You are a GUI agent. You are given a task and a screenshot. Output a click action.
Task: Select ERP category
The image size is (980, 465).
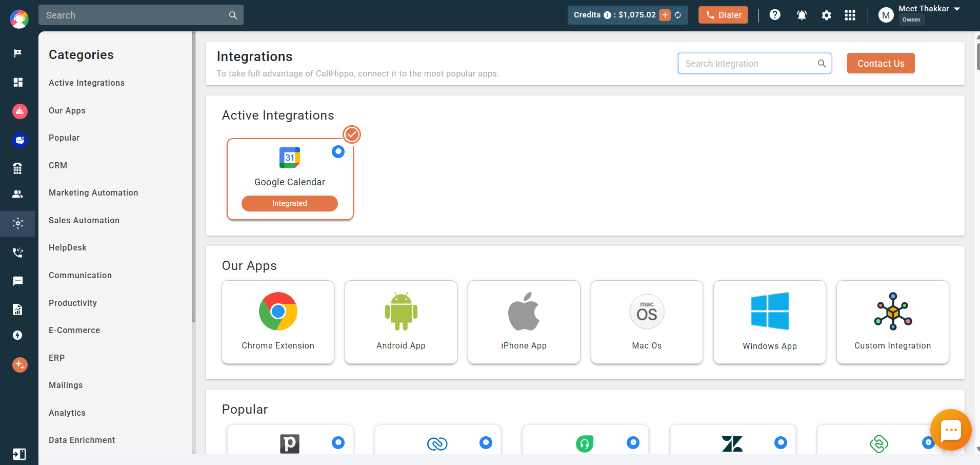coord(56,358)
